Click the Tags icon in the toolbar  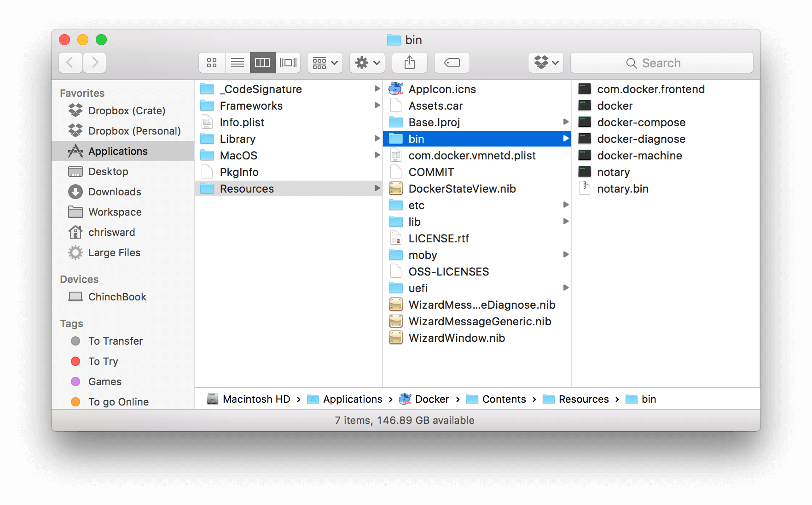tap(452, 63)
